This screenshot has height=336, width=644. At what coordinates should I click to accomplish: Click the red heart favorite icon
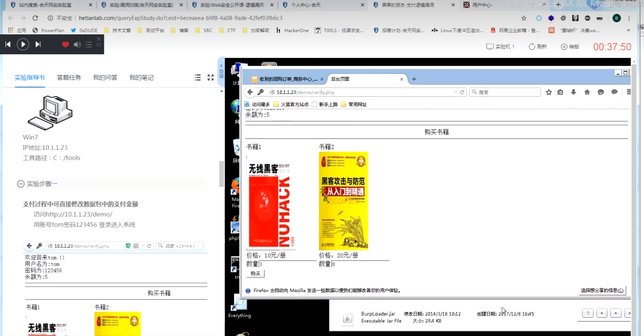tap(65, 44)
